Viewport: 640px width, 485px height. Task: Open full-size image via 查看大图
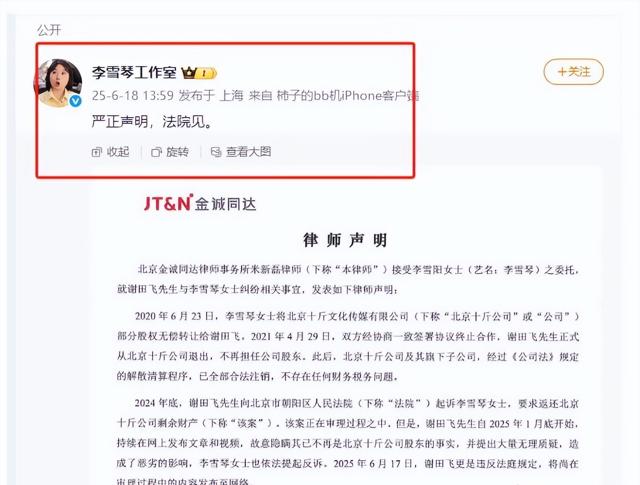click(241, 152)
